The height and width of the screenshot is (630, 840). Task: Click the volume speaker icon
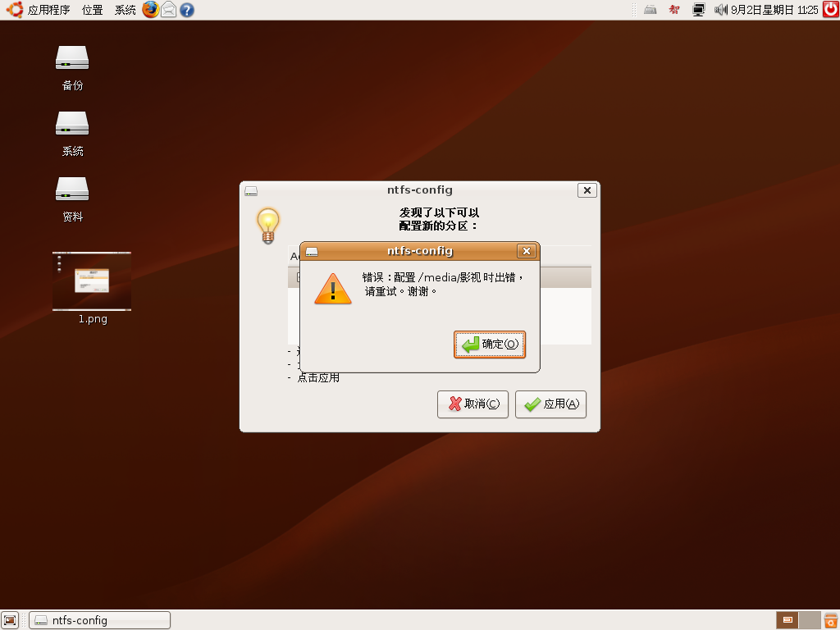[x=720, y=10]
